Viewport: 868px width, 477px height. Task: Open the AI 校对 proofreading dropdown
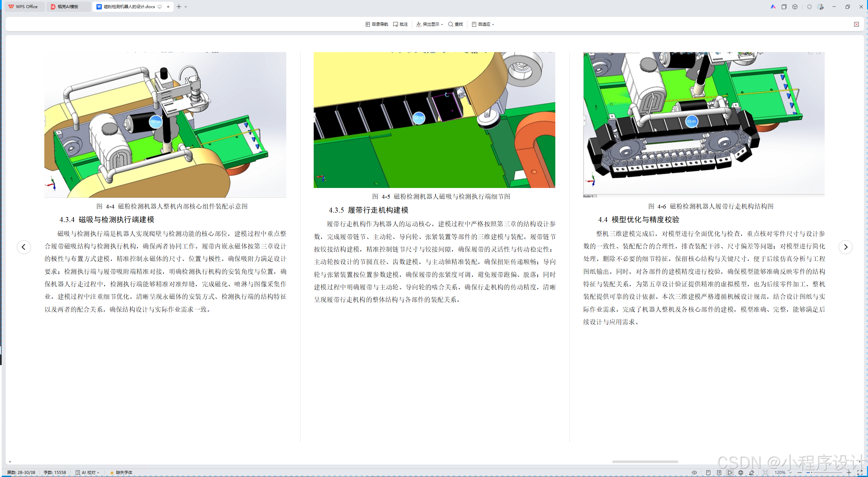(x=88, y=473)
